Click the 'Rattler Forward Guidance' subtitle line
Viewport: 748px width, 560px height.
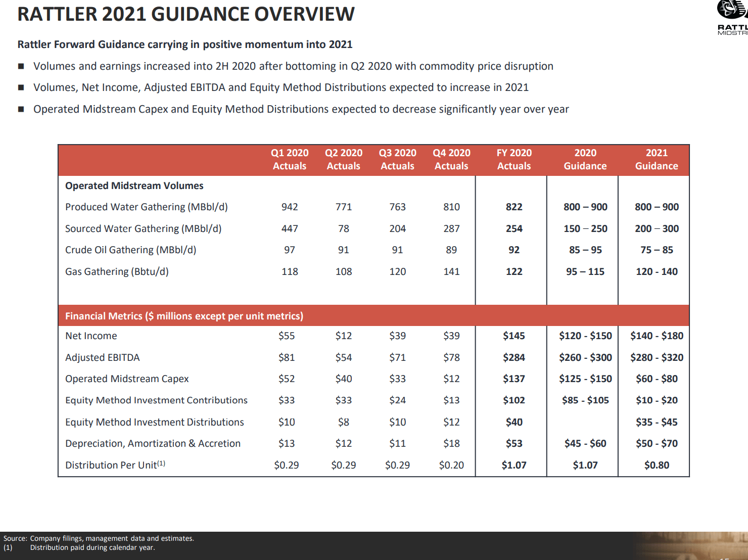click(x=185, y=44)
